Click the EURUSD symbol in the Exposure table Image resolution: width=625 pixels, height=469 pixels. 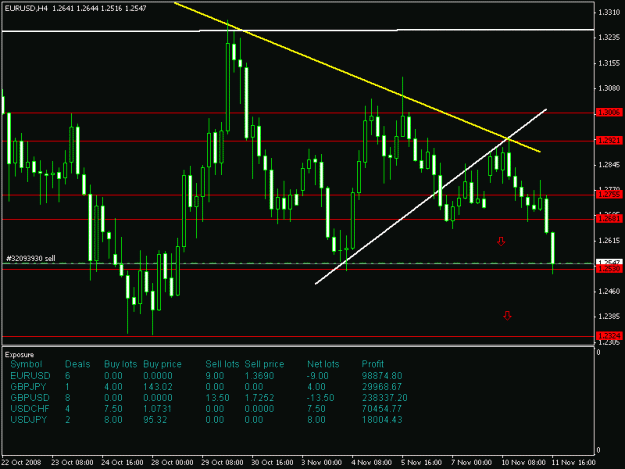[x=30, y=376]
